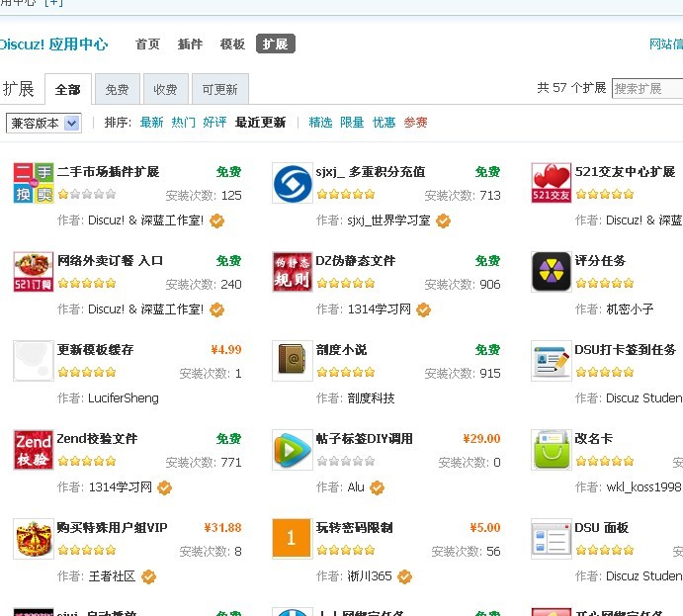The height and width of the screenshot is (616, 683).
Task: Open 网站信 link at top right
Action: tap(666, 44)
